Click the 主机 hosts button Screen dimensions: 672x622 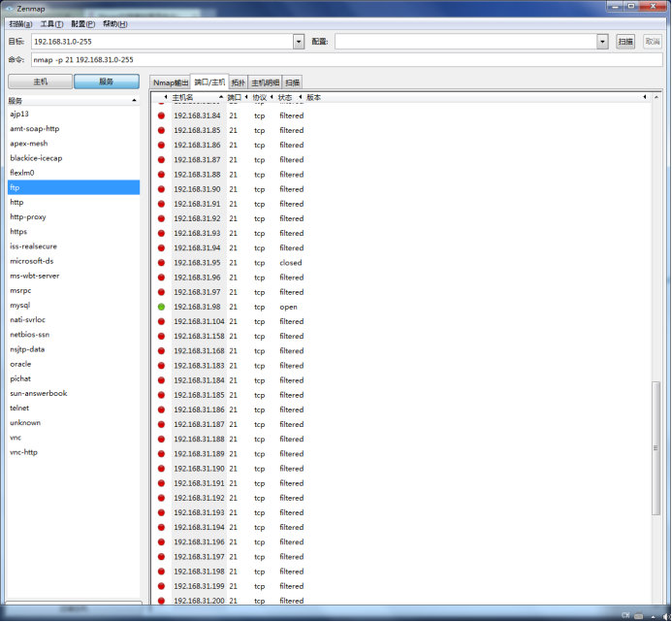click(x=41, y=82)
